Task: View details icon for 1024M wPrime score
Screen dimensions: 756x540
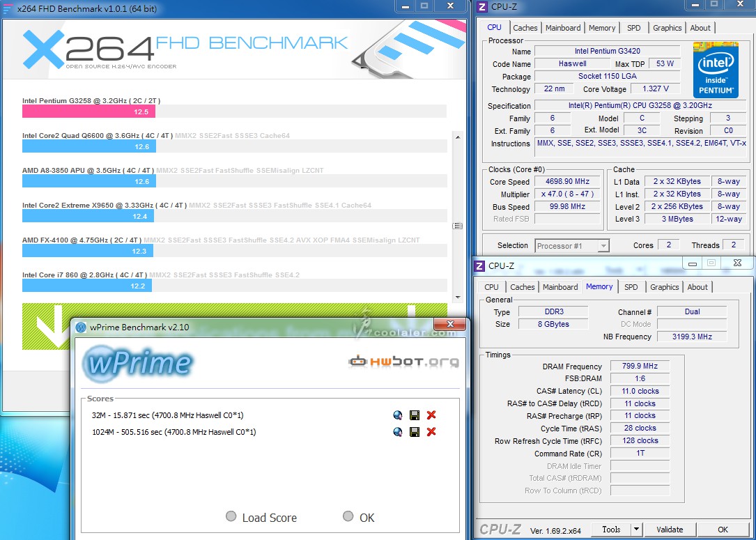Action: point(397,431)
